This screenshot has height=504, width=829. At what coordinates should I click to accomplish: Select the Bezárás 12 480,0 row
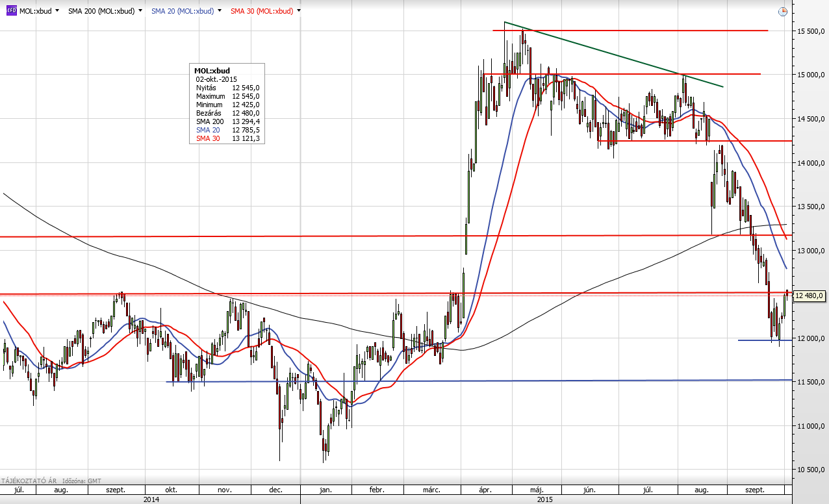[227, 113]
